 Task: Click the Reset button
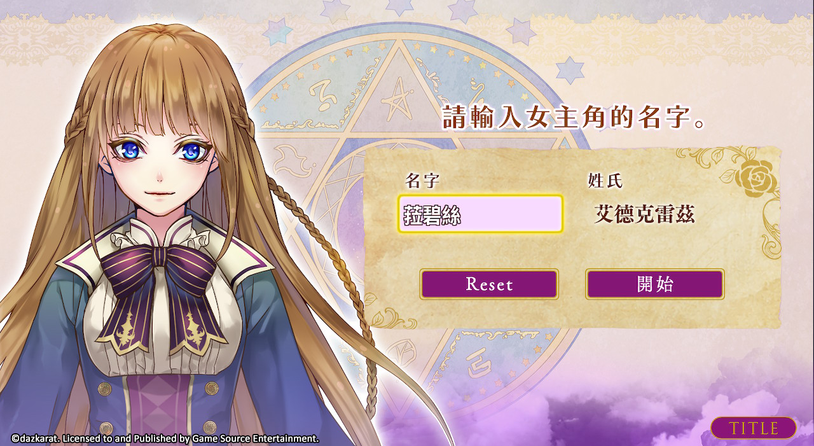[x=489, y=284]
